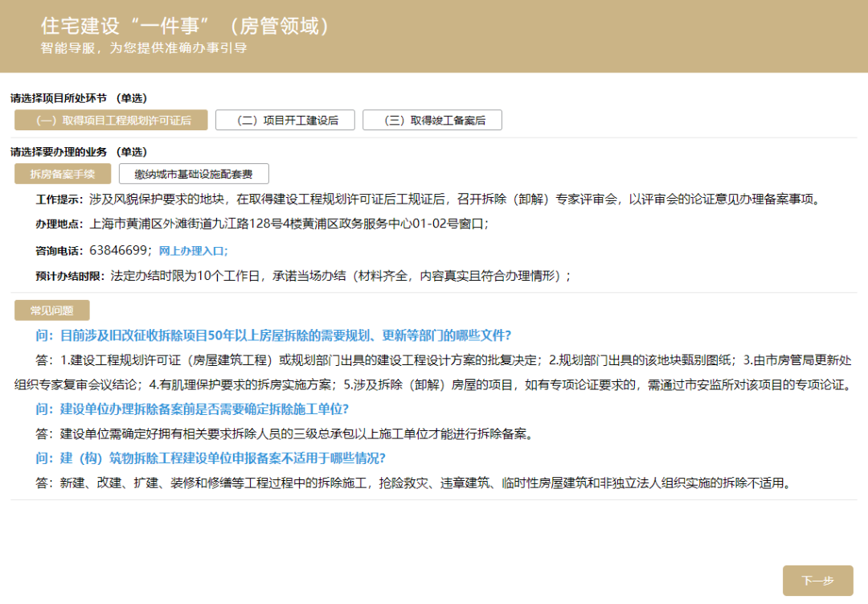Click the answer mentioning 三级总承包以上施工单位
Image resolution: width=868 pixels, height=604 pixels.
click(x=297, y=434)
